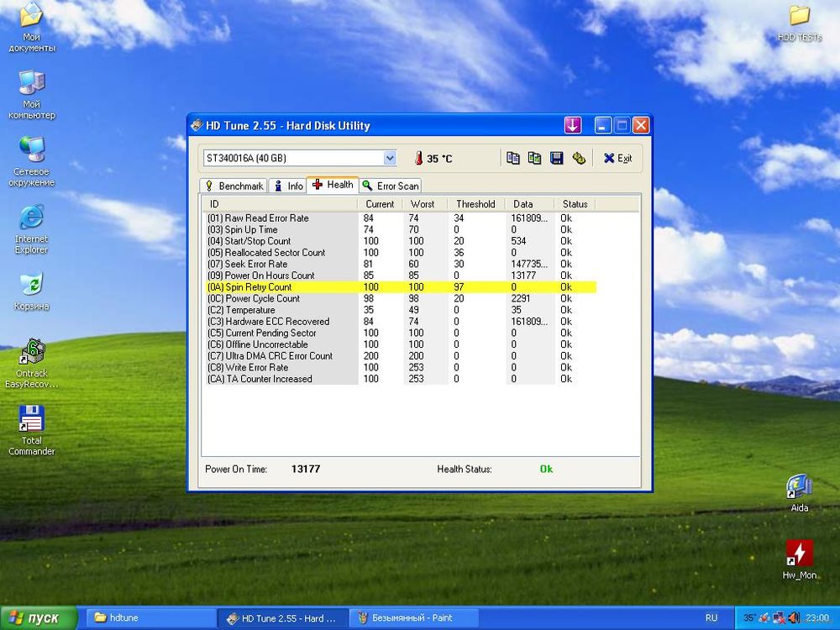The height and width of the screenshot is (630, 840).
Task: Open HD Tune options icon
Action: click(x=578, y=158)
